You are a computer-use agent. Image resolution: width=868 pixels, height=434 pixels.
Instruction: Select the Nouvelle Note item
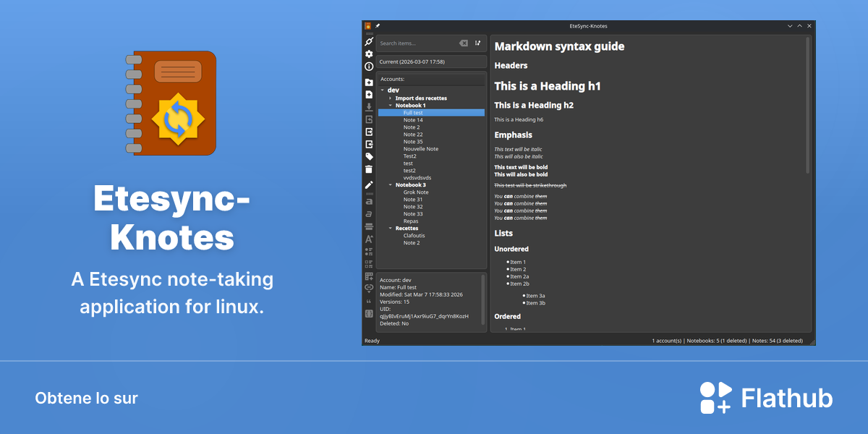coord(421,149)
